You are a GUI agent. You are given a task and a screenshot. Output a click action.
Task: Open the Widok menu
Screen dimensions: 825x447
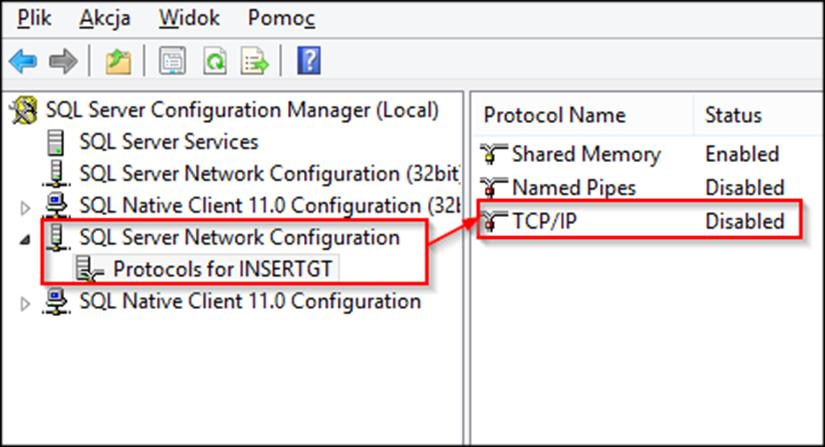[x=189, y=18]
